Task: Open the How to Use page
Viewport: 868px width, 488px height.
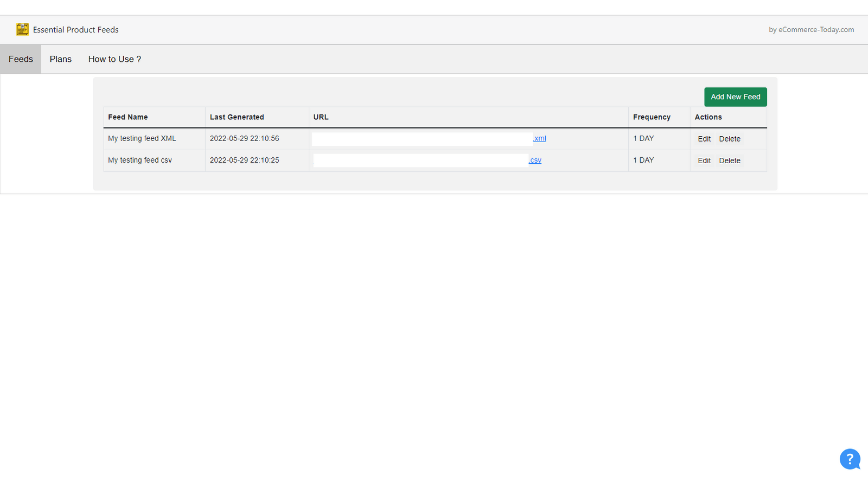Action: click(114, 59)
